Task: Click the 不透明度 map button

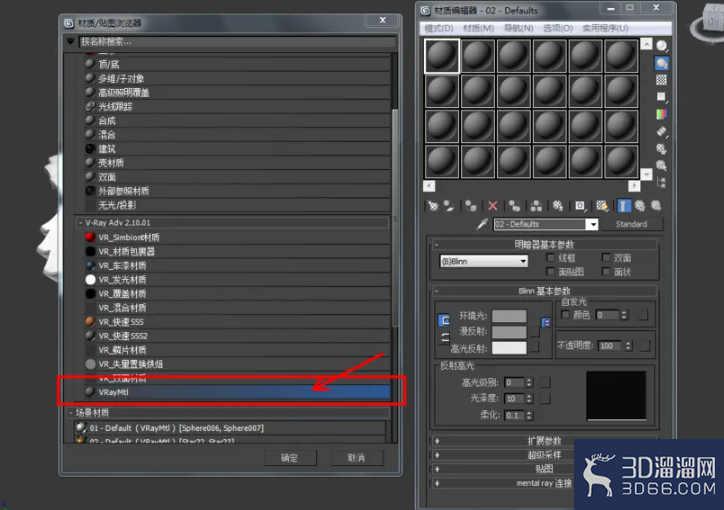Action: pyautogui.click(x=646, y=346)
